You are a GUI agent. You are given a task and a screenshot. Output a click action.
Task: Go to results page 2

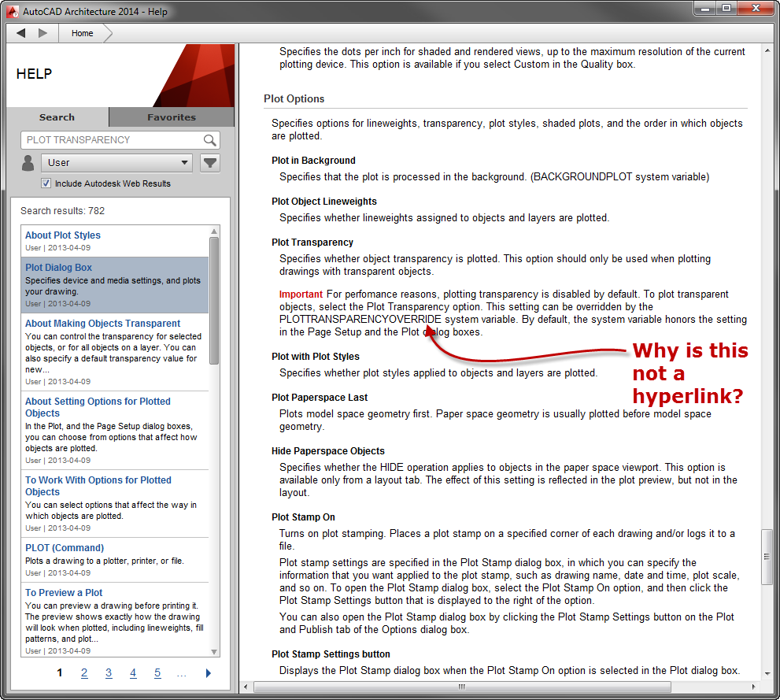(x=84, y=673)
